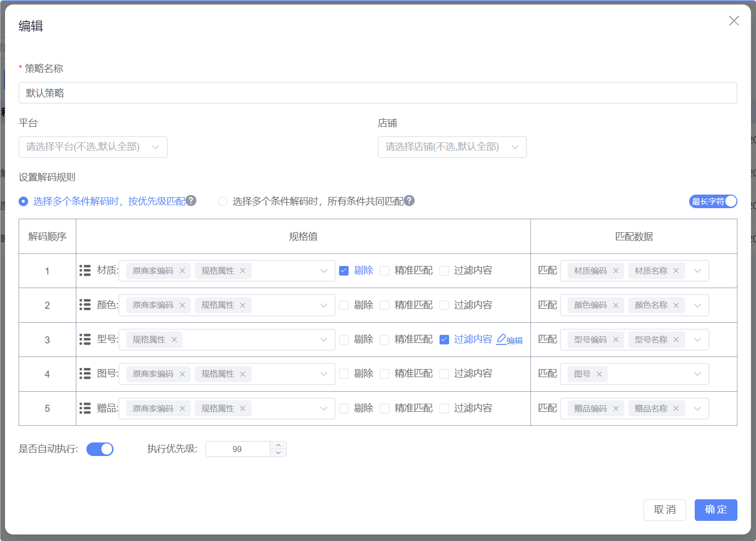Enable 精准匹配 for the 颜色 row
756x541 pixels.
(x=385, y=305)
